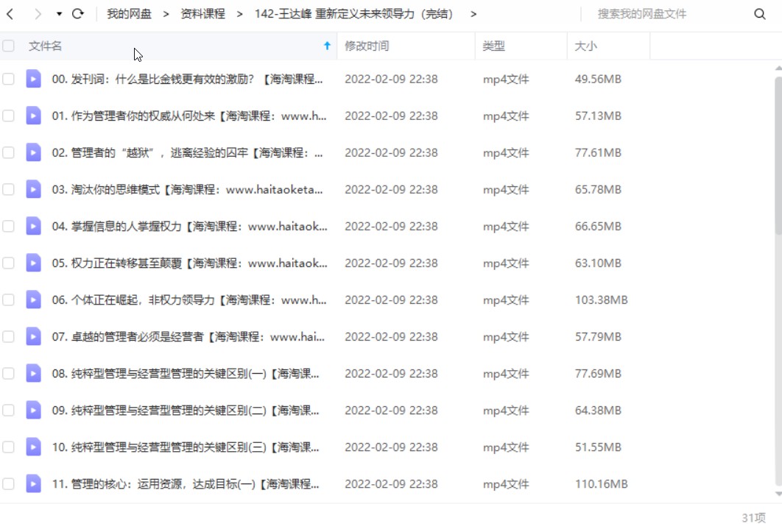Viewport: 782px width, 532px height.
Task: Toggle the select-all checkbox in header
Action: pyautogui.click(x=9, y=46)
